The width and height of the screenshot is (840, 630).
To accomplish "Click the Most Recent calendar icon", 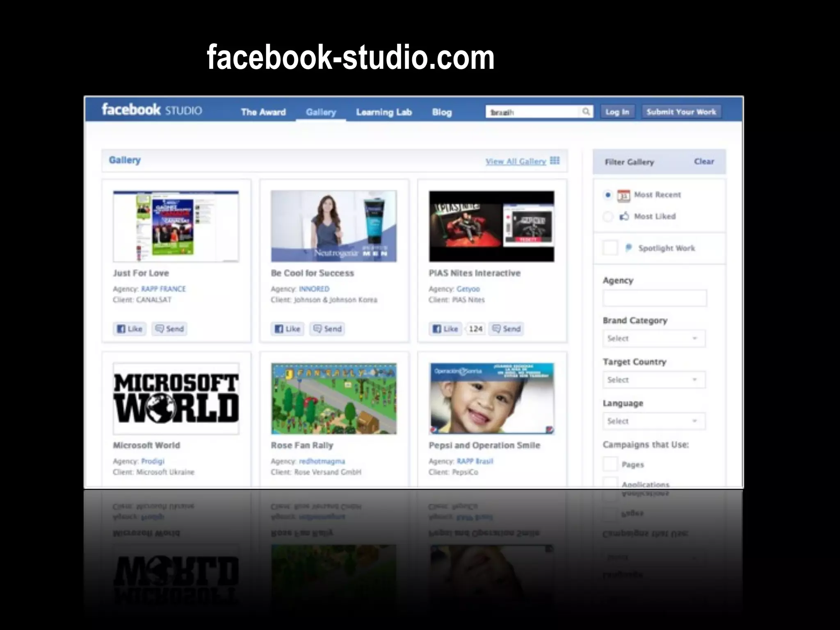I will coord(623,196).
